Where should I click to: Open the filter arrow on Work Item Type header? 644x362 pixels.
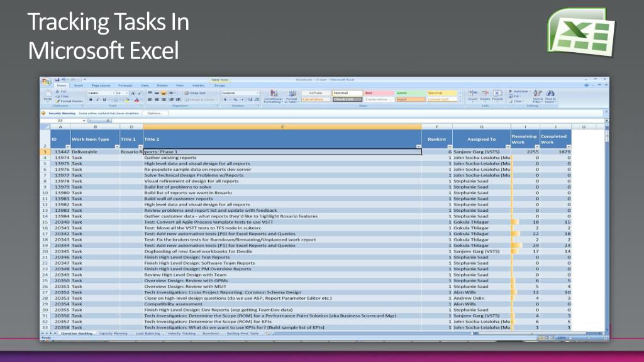tap(117, 146)
